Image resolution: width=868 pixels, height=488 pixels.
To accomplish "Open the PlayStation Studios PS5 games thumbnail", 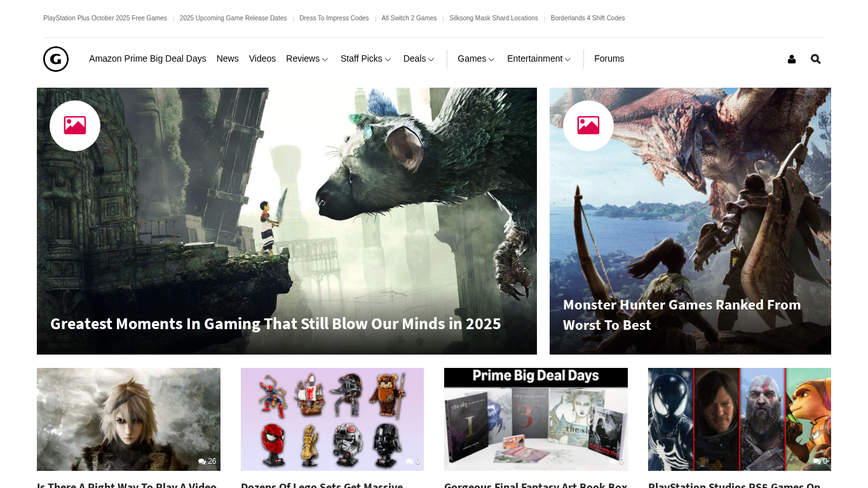I will click(740, 419).
